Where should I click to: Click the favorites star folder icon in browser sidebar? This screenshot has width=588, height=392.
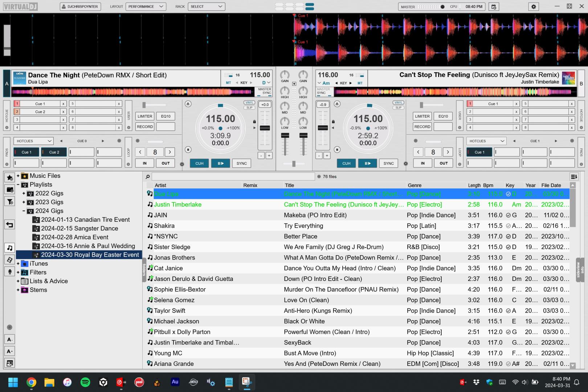click(10, 177)
